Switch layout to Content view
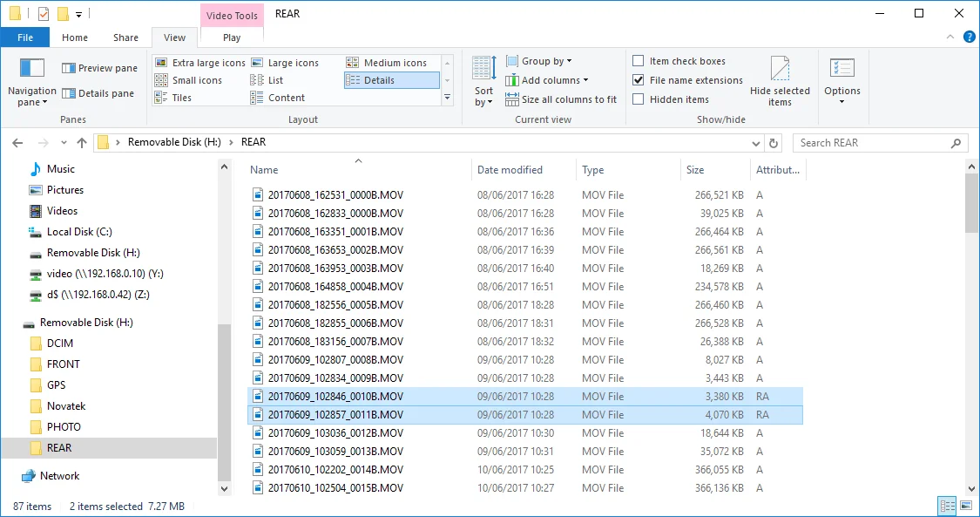Image resolution: width=980 pixels, height=517 pixels. click(278, 98)
